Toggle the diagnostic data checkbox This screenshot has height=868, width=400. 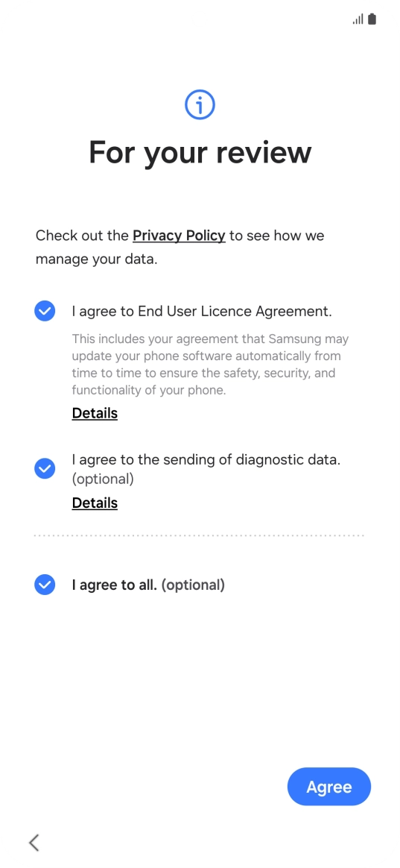click(45, 468)
